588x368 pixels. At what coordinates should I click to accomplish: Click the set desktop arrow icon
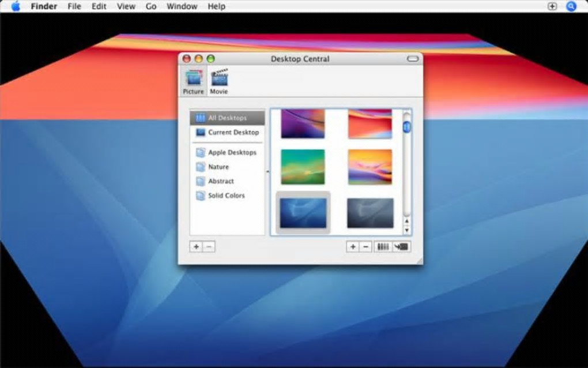(401, 246)
